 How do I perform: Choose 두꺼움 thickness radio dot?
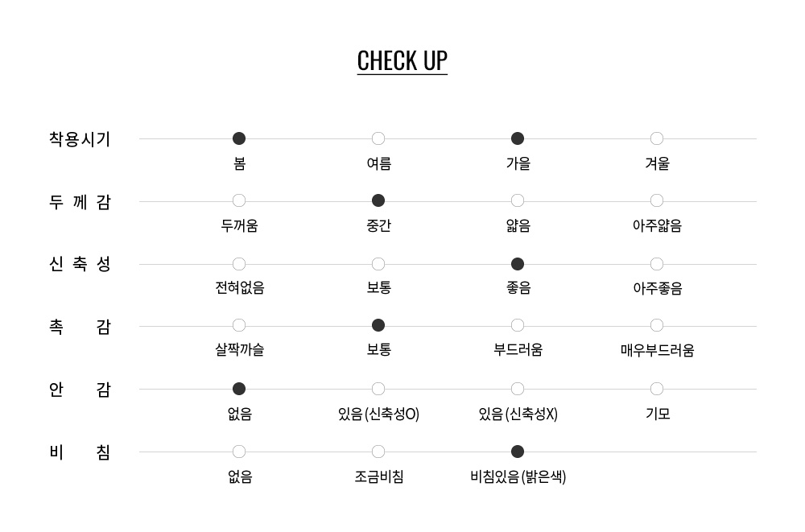coord(239,200)
